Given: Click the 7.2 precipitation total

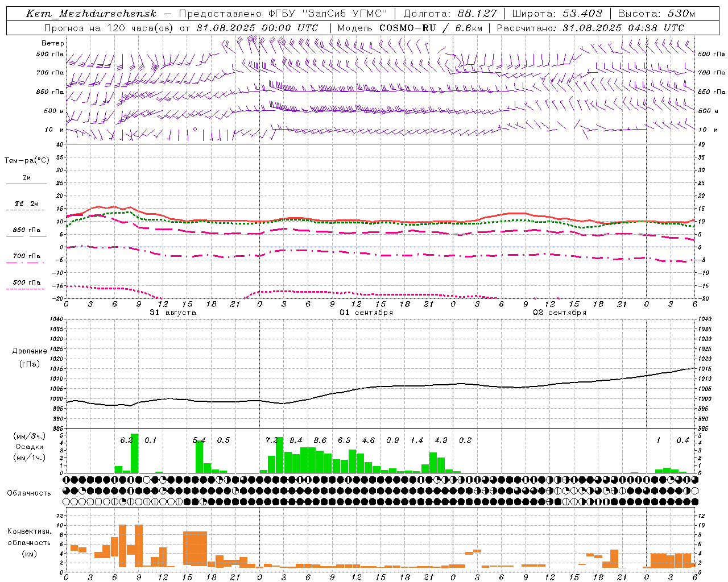Looking at the screenshot, I should tap(272, 440).
